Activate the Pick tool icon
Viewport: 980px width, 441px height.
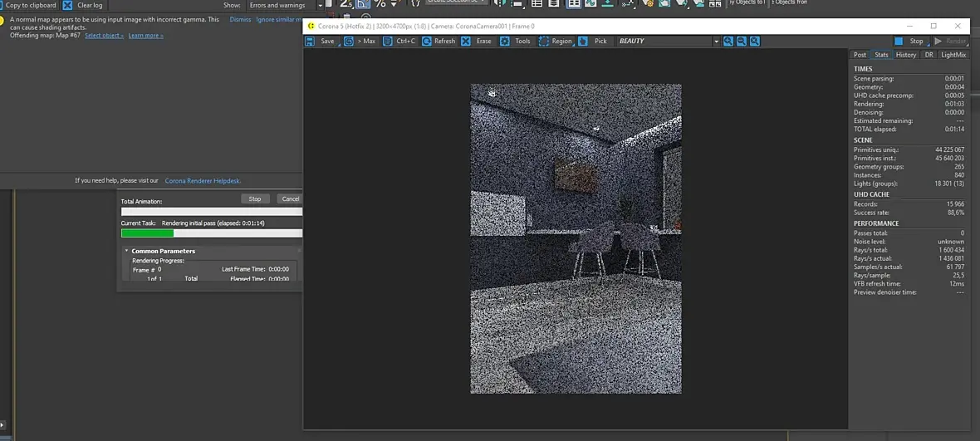coord(583,42)
